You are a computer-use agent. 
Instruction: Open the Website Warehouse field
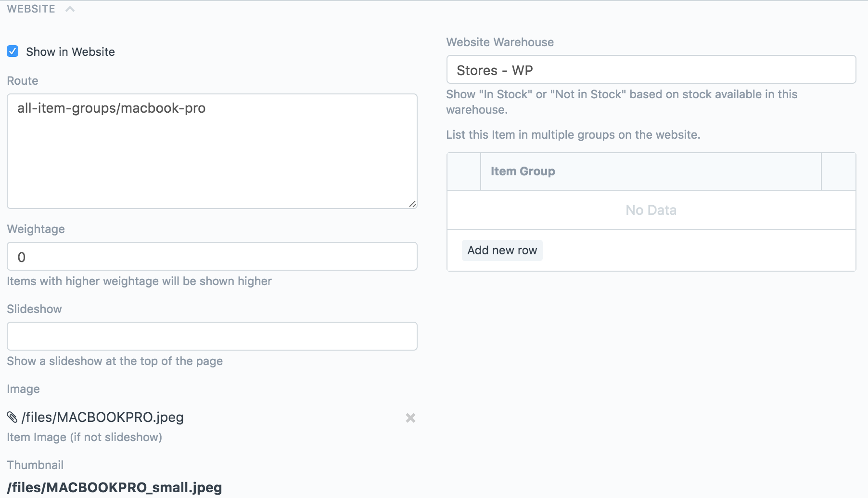point(651,70)
